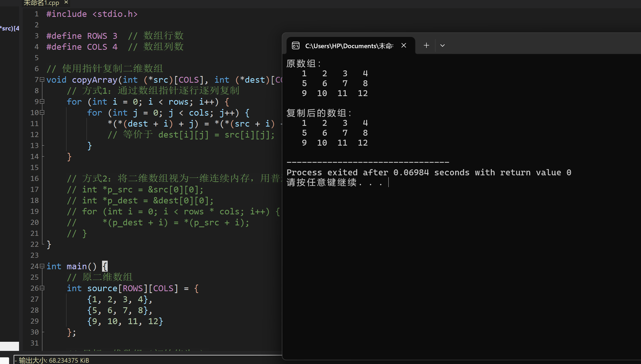Screen dimensions: 641x364
Task: Select the C:\Users\HP\Documents terminal tab
Action: (x=349, y=46)
